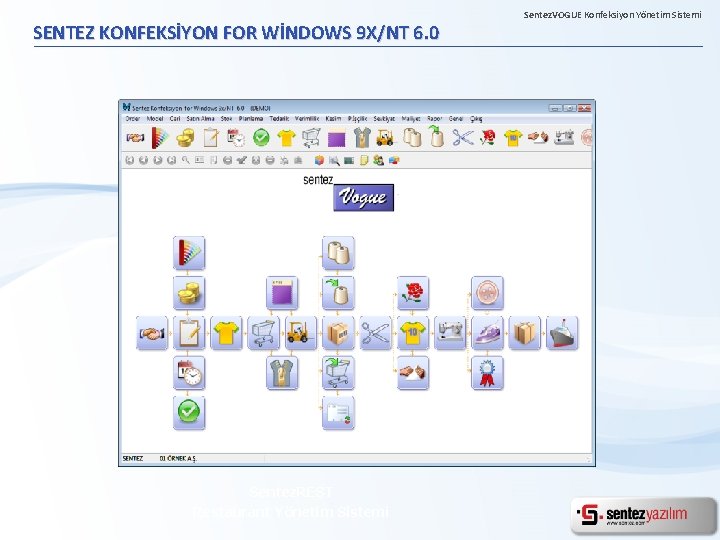Click the empty shopping cart diagram step
The image size is (720, 540).
click(264, 333)
